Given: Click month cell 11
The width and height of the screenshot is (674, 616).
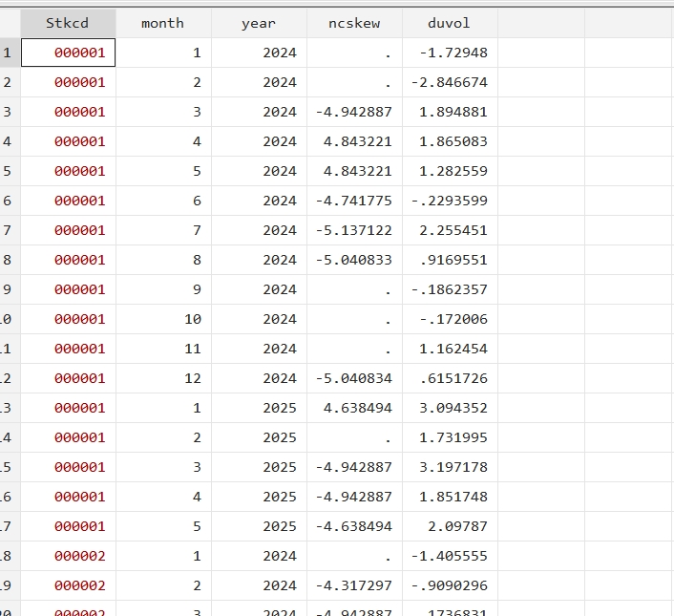Looking at the screenshot, I should (x=163, y=349).
